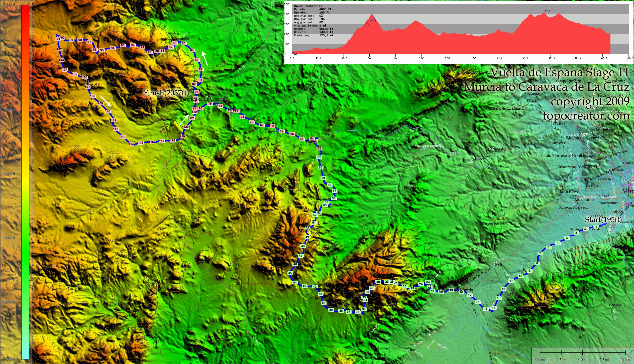Click mile marker 101 at the northwest corner

pos(58,39)
